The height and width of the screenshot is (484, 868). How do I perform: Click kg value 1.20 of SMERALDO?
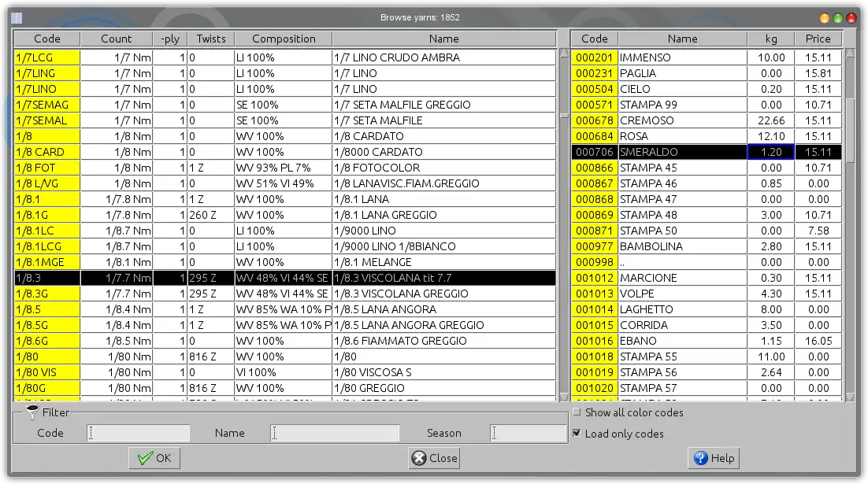pos(771,152)
